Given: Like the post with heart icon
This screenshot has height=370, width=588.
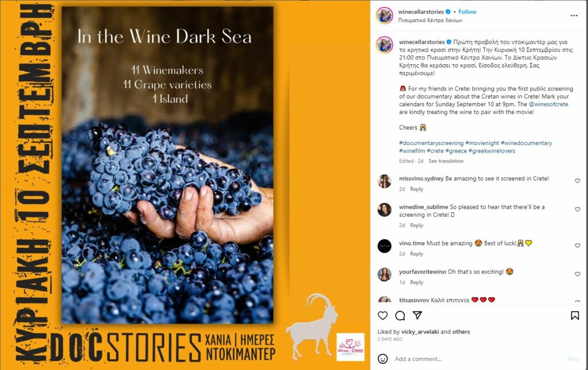Looking at the screenshot, I should point(383,316).
